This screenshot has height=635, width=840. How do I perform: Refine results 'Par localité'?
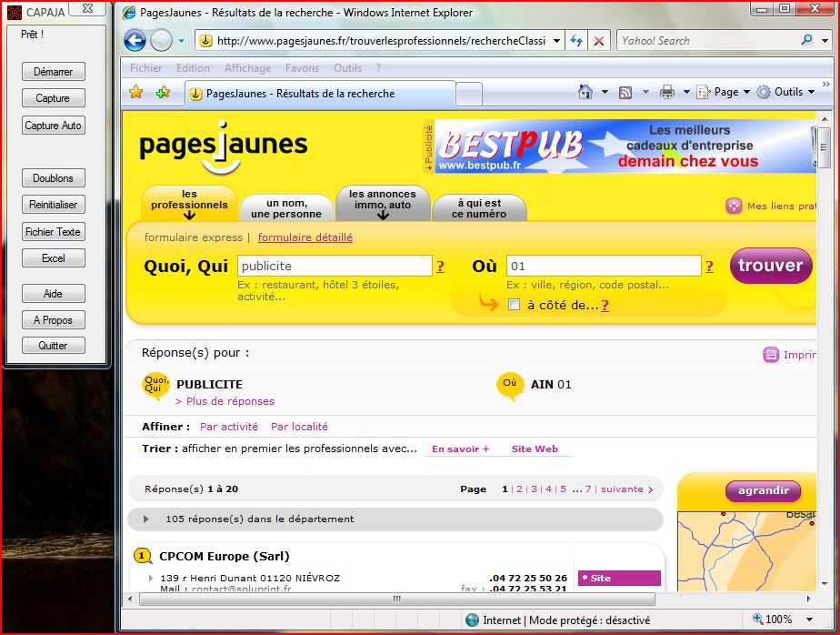pos(299,427)
